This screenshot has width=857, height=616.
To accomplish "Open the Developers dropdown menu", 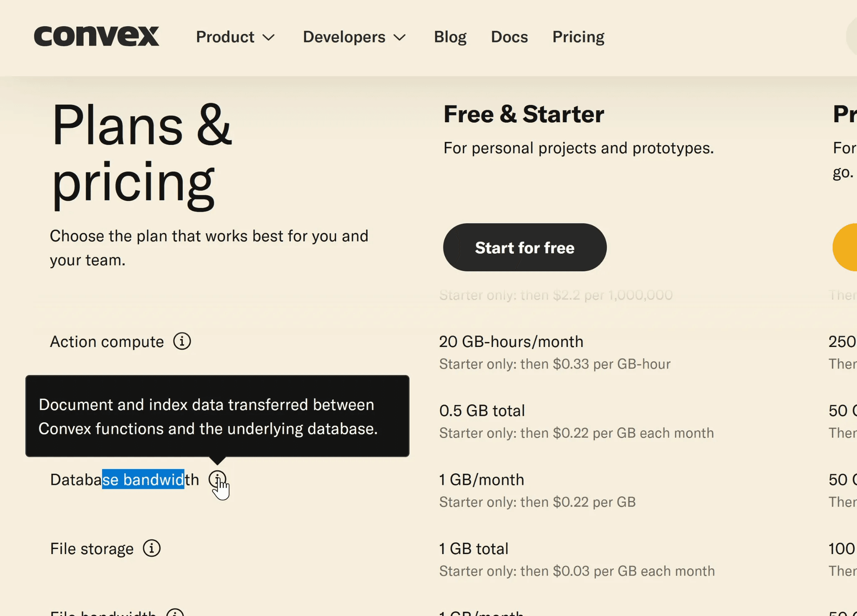I will pos(354,37).
